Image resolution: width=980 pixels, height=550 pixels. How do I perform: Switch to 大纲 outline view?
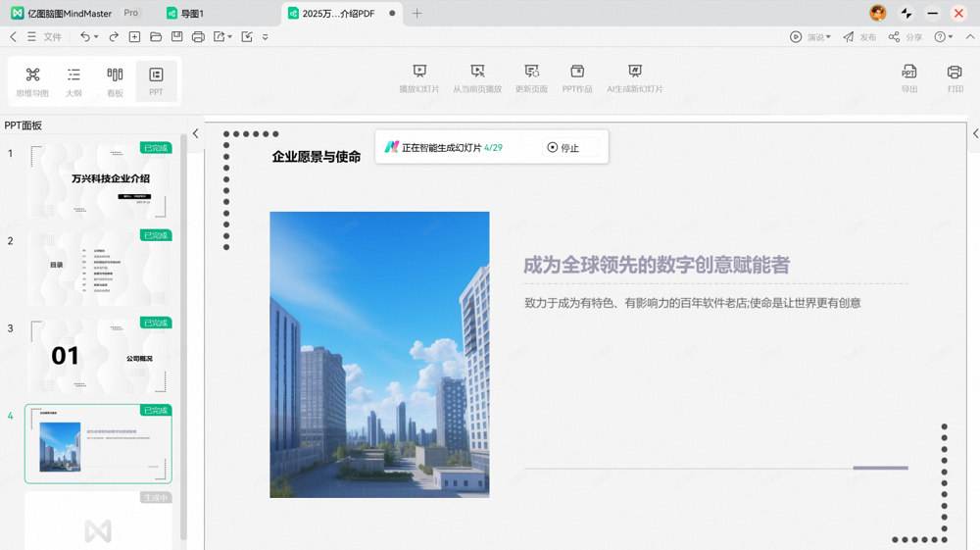73,79
